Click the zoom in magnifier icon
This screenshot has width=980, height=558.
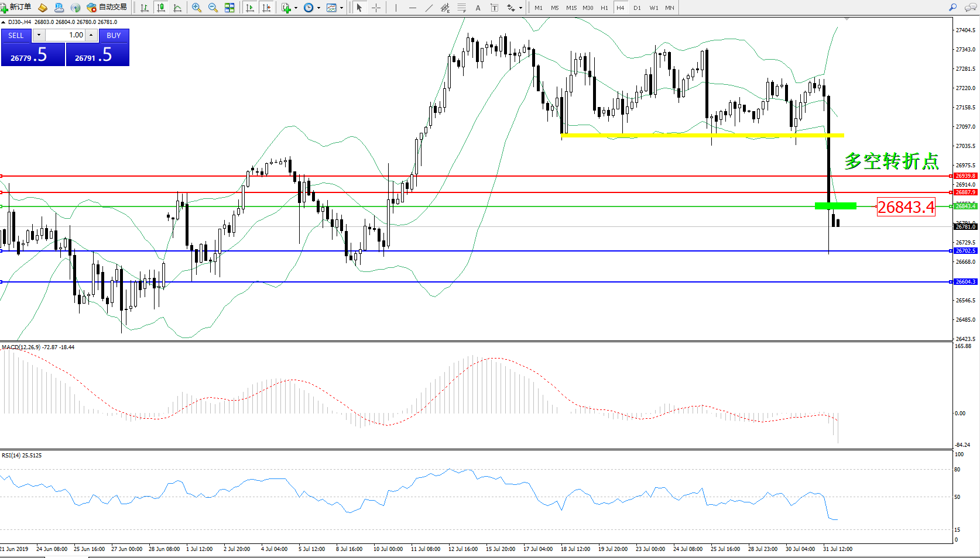point(197,8)
